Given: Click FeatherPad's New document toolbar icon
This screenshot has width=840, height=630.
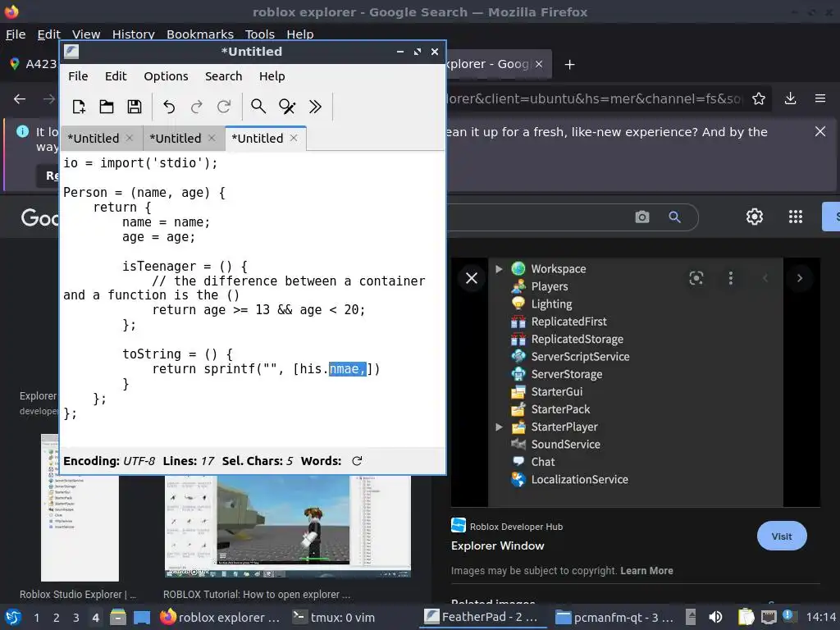Looking at the screenshot, I should pyautogui.click(x=79, y=107).
